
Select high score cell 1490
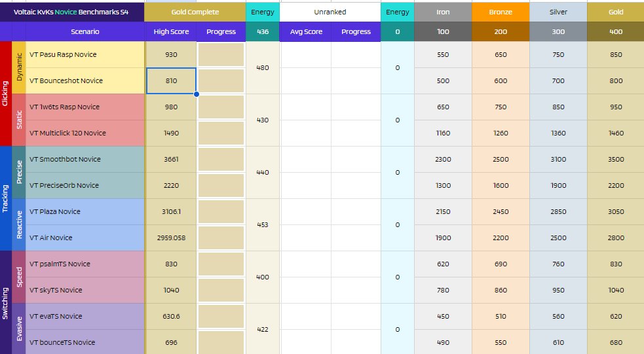171,133
